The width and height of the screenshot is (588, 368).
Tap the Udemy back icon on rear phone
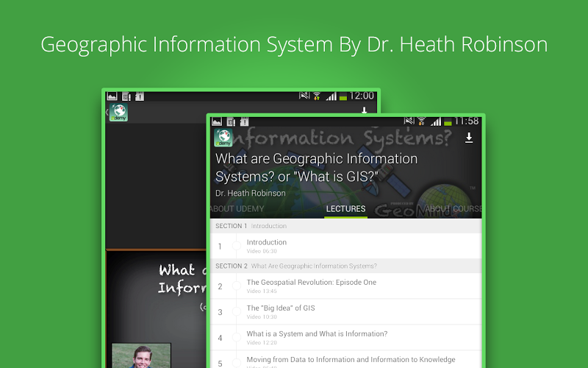118,113
